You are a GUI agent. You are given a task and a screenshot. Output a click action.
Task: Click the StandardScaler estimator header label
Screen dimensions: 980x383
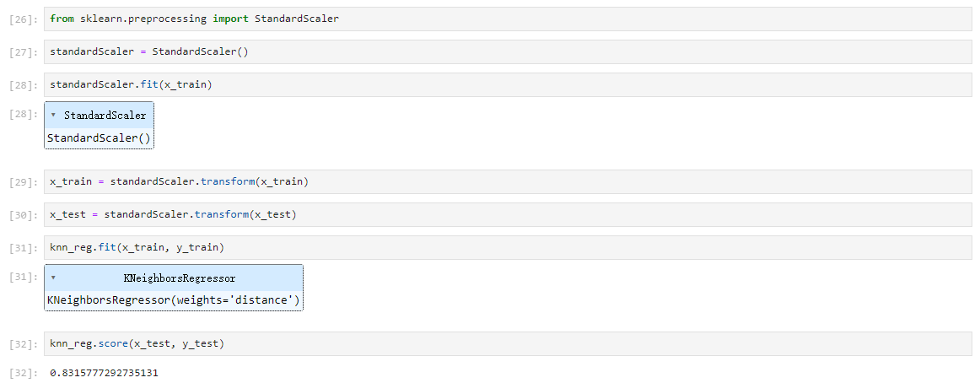(105, 116)
